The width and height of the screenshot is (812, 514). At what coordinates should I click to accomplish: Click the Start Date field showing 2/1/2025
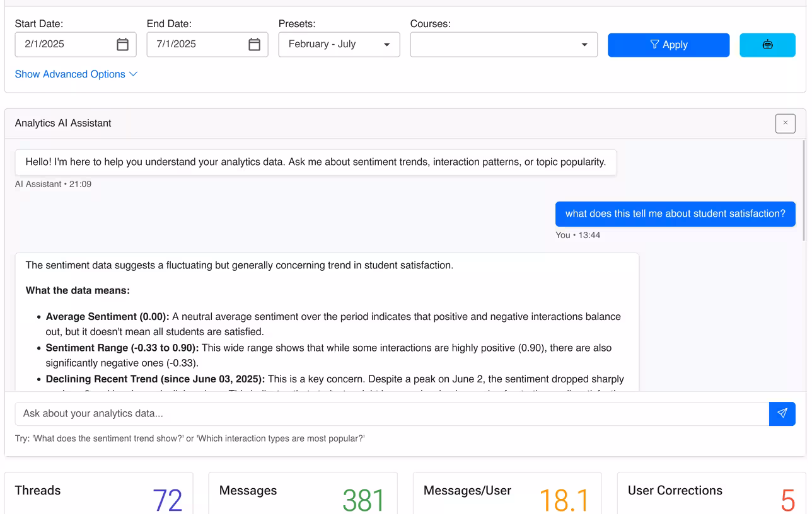tap(76, 45)
